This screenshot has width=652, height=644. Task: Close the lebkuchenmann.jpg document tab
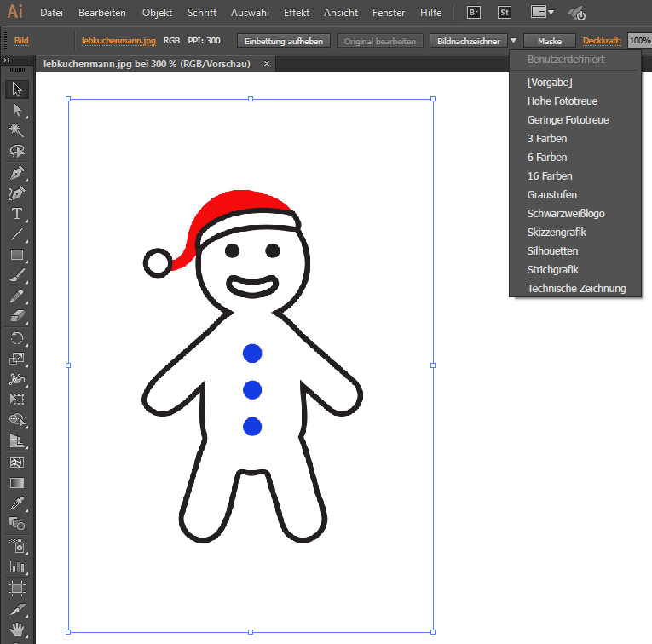coord(267,64)
